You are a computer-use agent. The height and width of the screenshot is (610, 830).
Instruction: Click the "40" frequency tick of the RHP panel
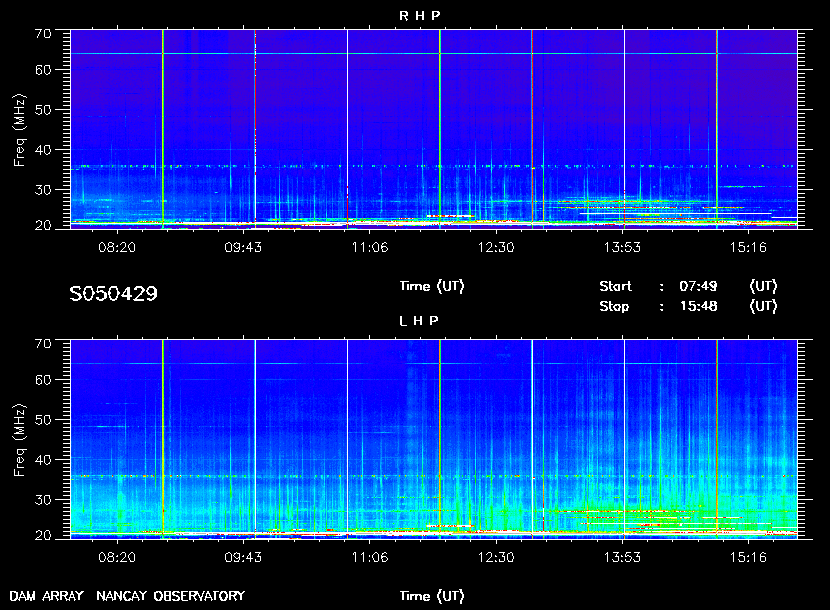click(43, 150)
